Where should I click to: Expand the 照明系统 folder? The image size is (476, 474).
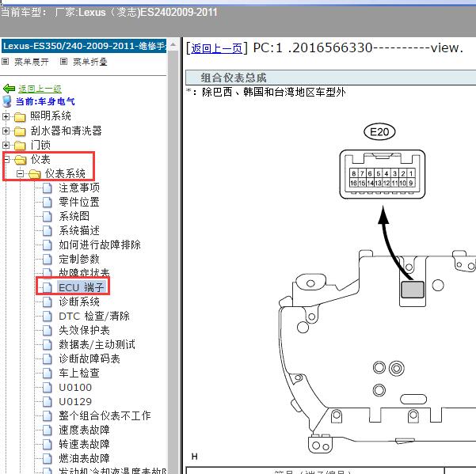pyautogui.click(x=6, y=116)
